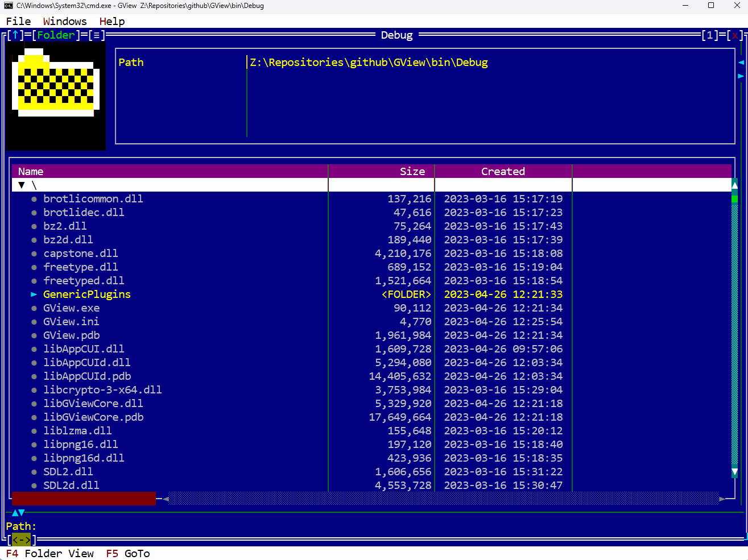The height and width of the screenshot is (560, 748).
Task: Collapse the root \ tree node
Action: tap(21, 185)
